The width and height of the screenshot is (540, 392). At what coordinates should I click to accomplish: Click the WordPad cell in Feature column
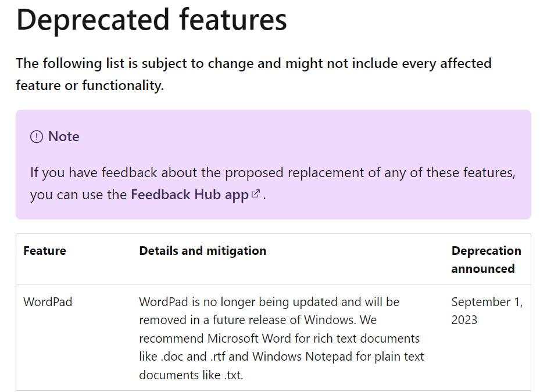48,302
